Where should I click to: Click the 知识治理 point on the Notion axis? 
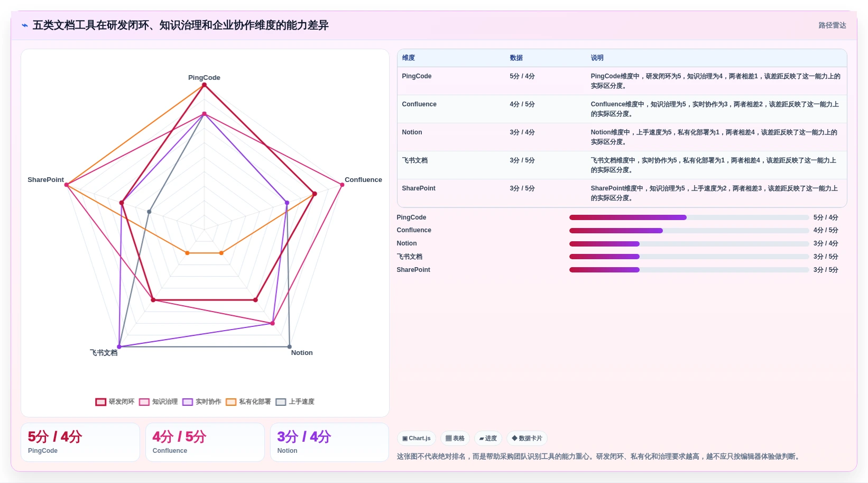coord(273,323)
